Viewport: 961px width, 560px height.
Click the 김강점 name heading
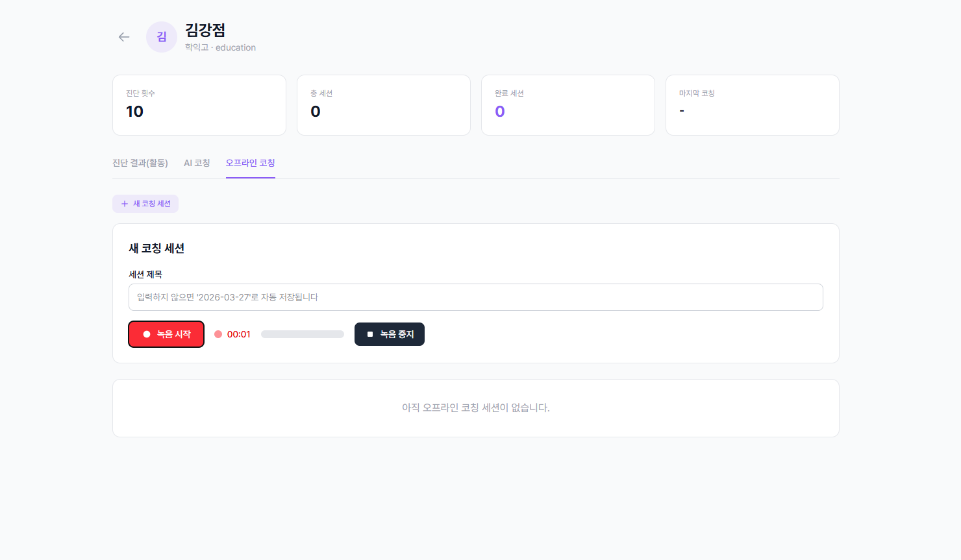pos(205,30)
